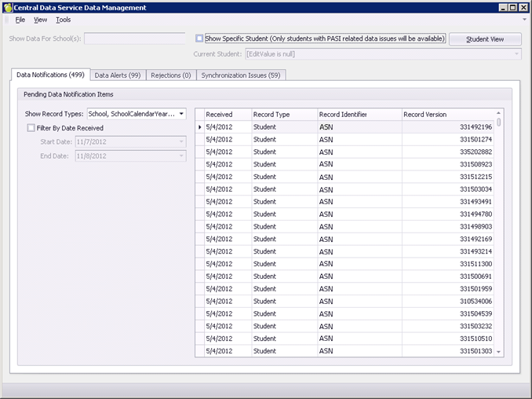Screen dimensions: 532x399
Task: Open the Start Date picker dropdown
Action: coord(181,141)
